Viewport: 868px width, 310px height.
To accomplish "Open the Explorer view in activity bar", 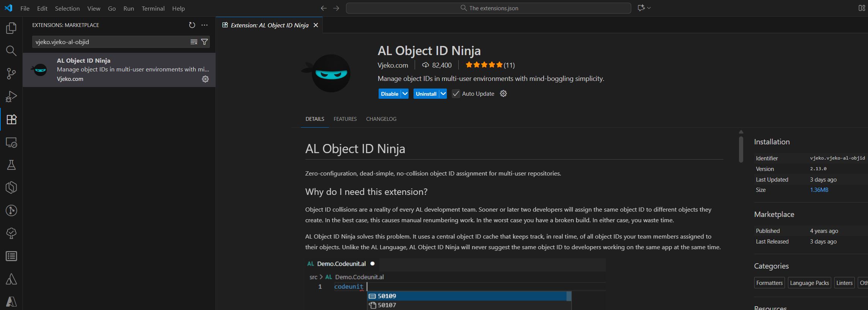I will click(x=11, y=28).
